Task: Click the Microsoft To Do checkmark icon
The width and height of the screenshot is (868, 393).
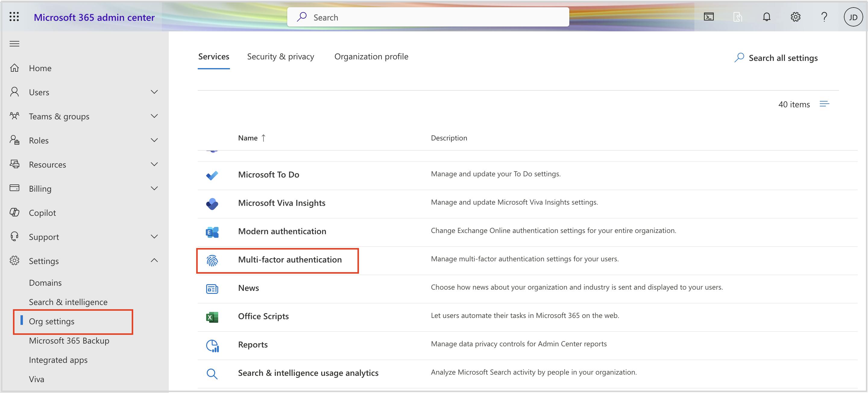Action: (212, 175)
